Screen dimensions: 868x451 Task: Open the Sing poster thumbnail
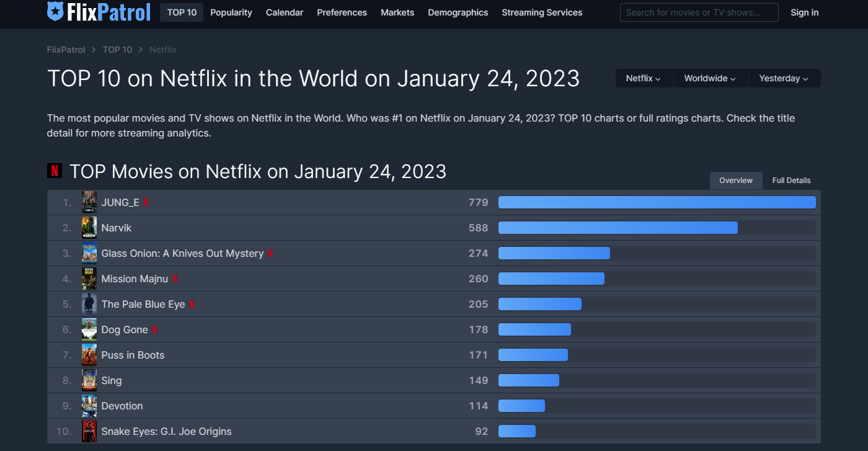click(x=89, y=380)
